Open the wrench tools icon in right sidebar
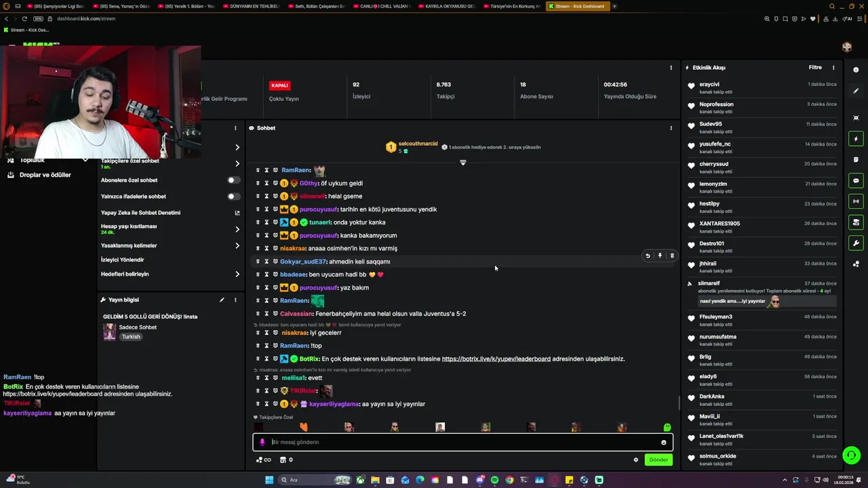 [856, 243]
